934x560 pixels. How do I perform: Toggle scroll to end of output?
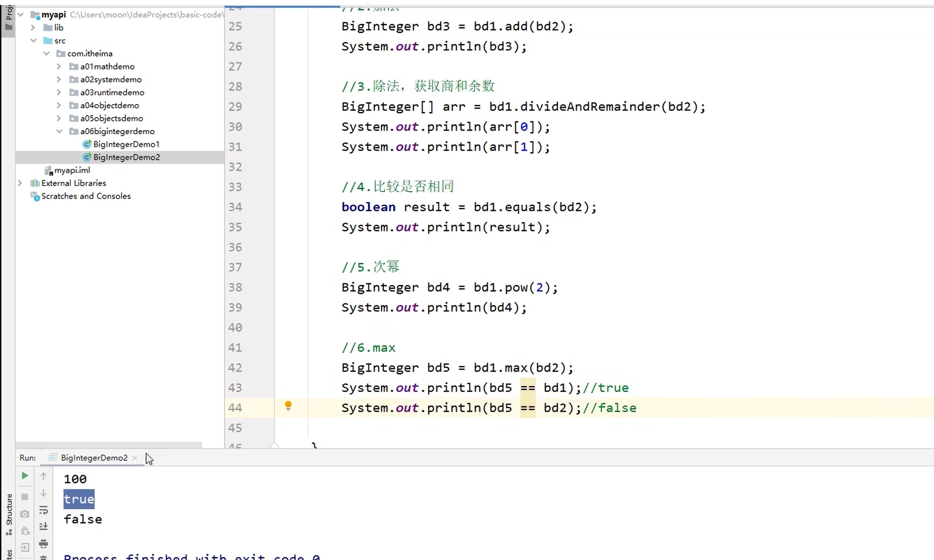(x=43, y=526)
